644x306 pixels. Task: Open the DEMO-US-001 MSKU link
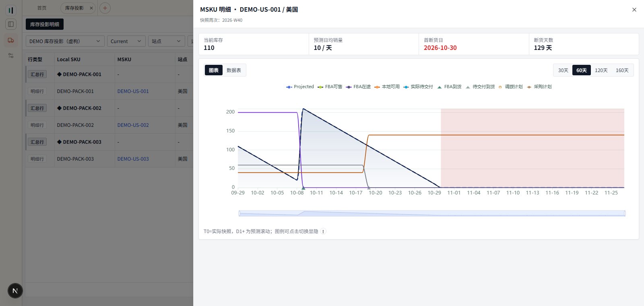tap(133, 91)
